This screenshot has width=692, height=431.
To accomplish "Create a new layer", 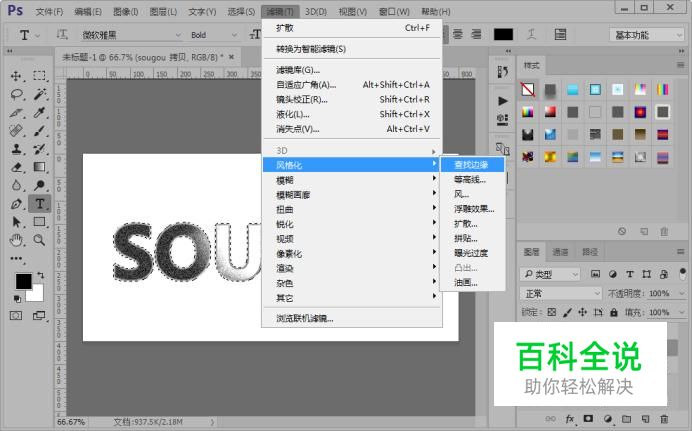I will (x=646, y=419).
